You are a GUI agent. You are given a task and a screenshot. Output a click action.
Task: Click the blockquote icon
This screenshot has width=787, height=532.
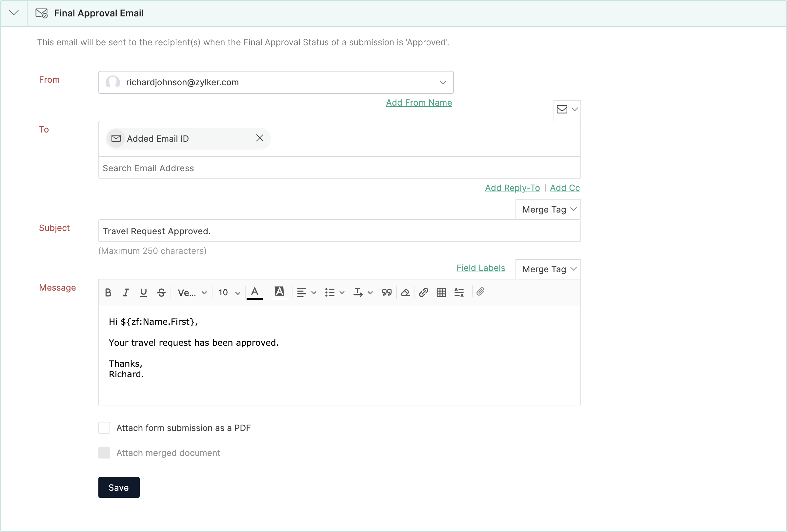point(387,293)
